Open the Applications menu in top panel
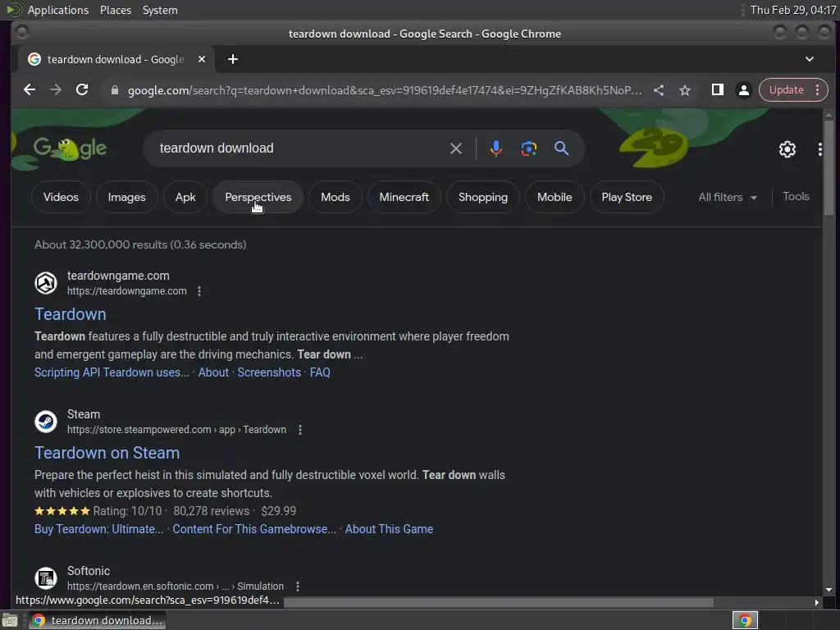 (58, 10)
